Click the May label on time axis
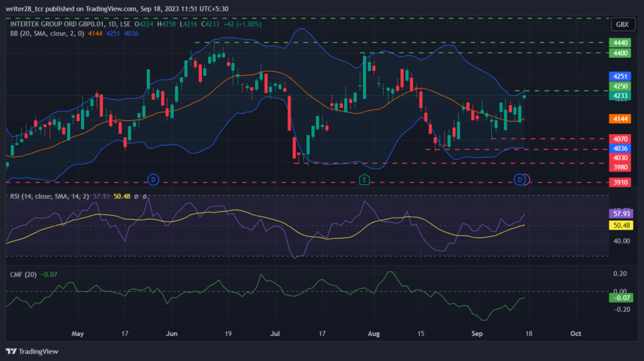The image size is (644, 361). click(x=77, y=333)
